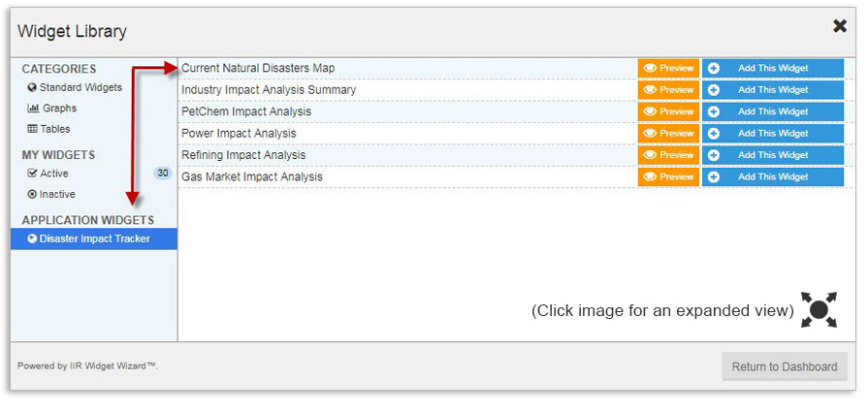Click globe icon of Disaster Impact Tracker
This screenshot has height=413, width=868.
coord(32,238)
